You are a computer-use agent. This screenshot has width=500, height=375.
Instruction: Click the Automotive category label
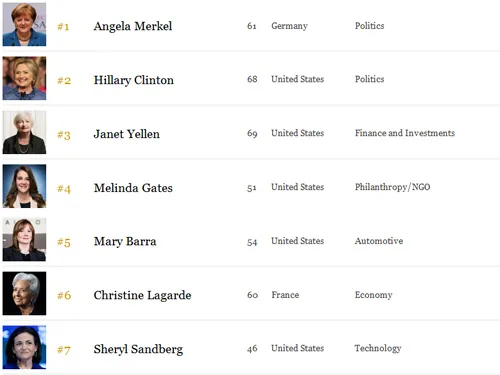coord(379,241)
